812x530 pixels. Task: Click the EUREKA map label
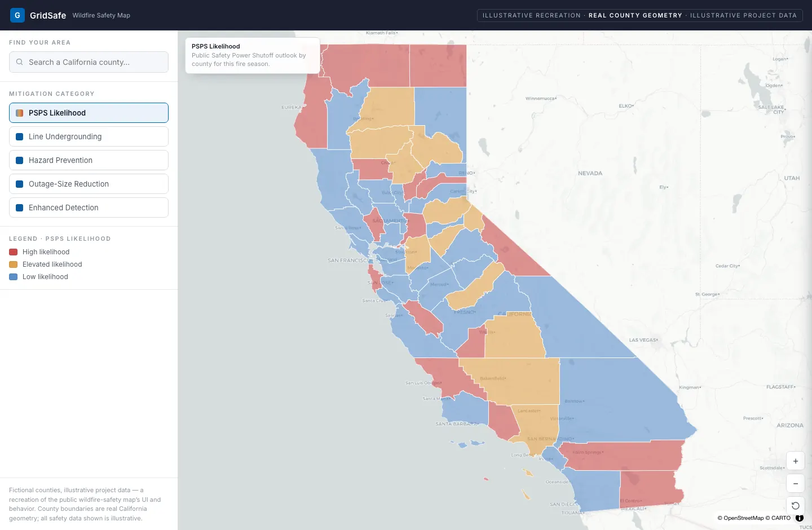pyautogui.click(x=292, y=107)
